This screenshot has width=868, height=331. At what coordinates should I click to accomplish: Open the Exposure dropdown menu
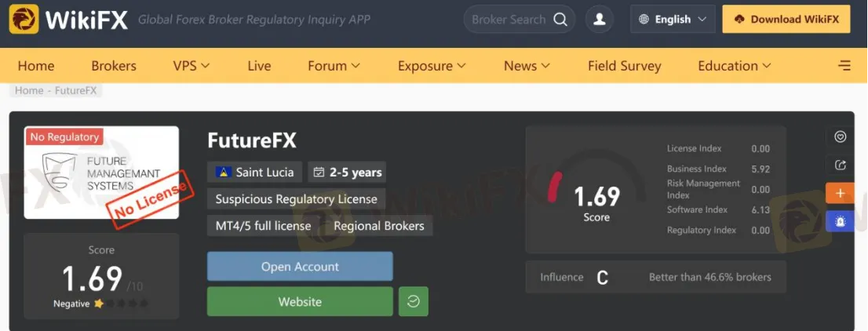[x=432, y=66]
